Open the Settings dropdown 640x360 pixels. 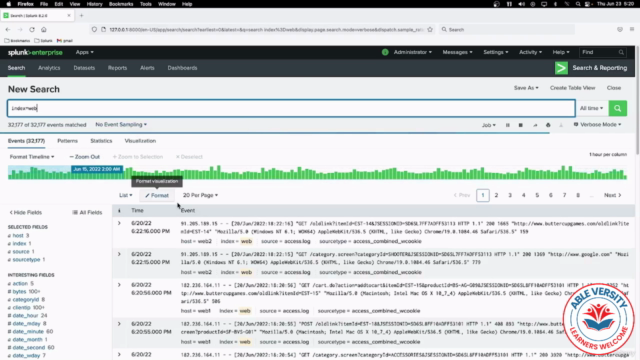point(496,52)
